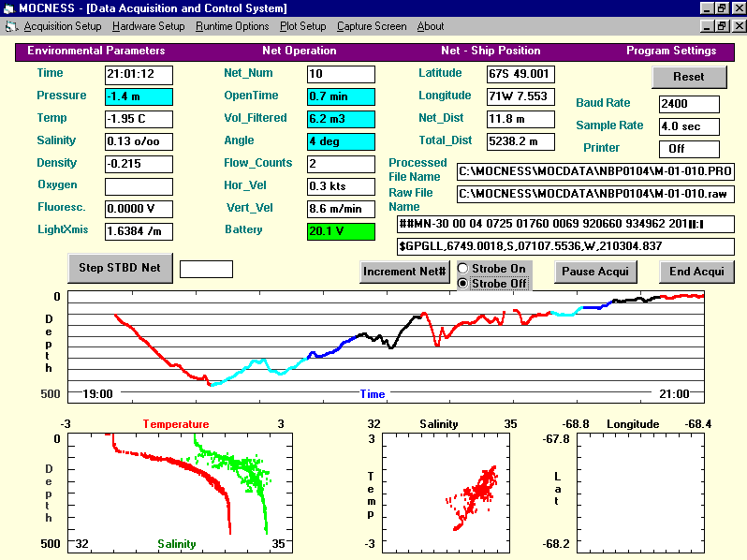Image resolution: width=747 pixels, height=560 pixels.
Task: Click the Flow_Counts field showing 2
Action: (341, 164)
